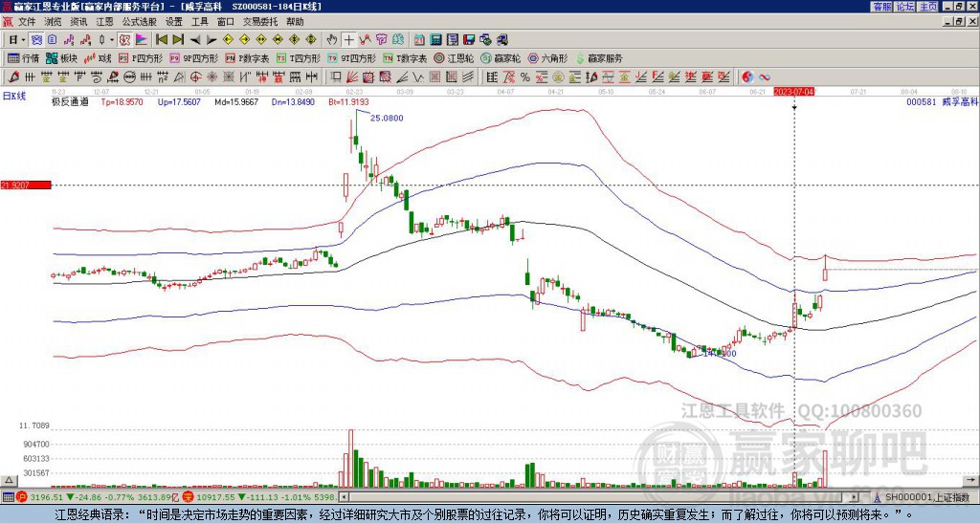The image size is (980, 524).
Task: Open the 9P四方形 tool
Action: click(x=193, y=58)
